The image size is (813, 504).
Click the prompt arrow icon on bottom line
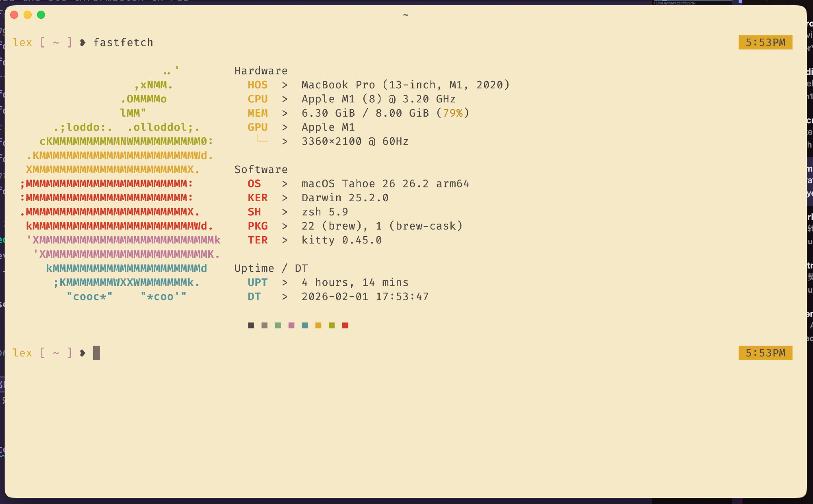click(83, 353)
